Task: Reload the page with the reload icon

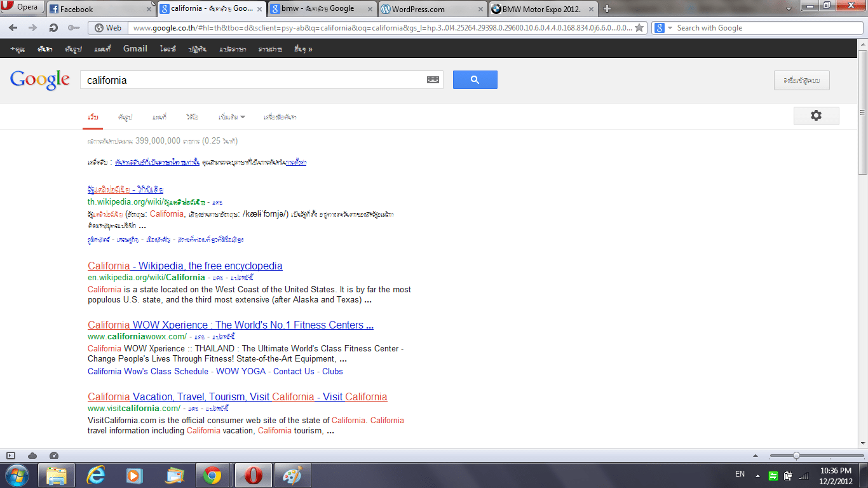Action: [53, 28]
